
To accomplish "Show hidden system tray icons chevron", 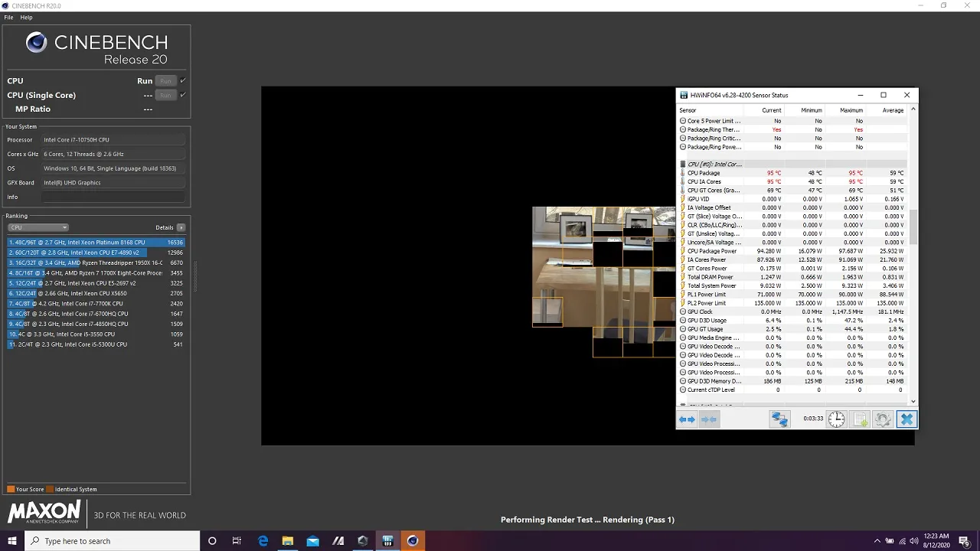I will point(877,541).
